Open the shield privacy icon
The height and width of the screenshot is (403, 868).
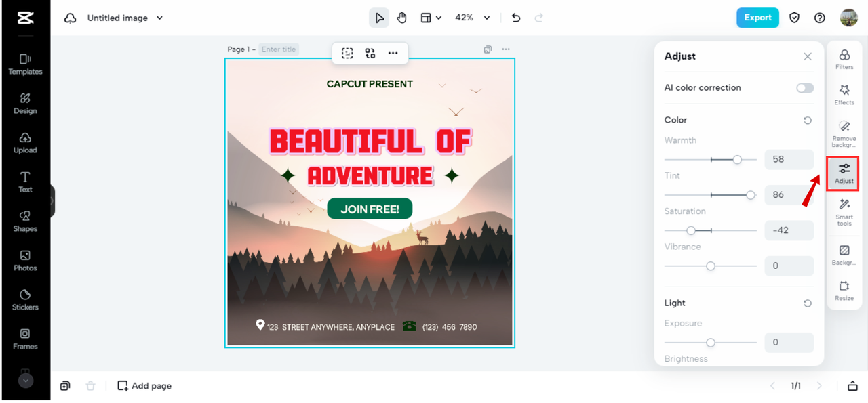coord(795,18)
